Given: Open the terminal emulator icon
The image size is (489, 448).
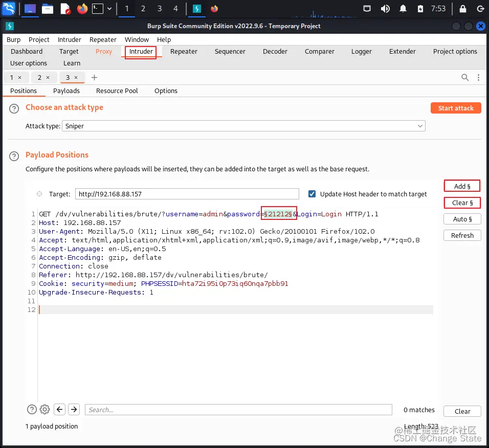Looking at the screenshot, I should [x=98, y=9].
